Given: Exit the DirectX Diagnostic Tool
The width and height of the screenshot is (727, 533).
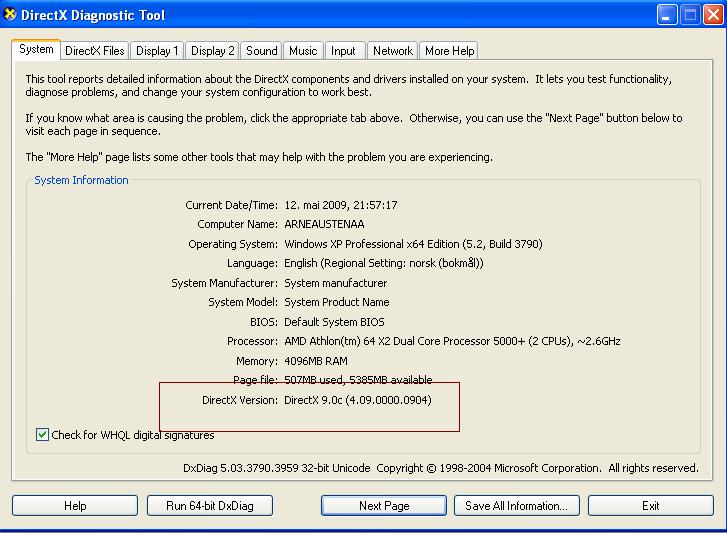Looking at the screenshot, I should pyautogui.click(x=650, y=506).
